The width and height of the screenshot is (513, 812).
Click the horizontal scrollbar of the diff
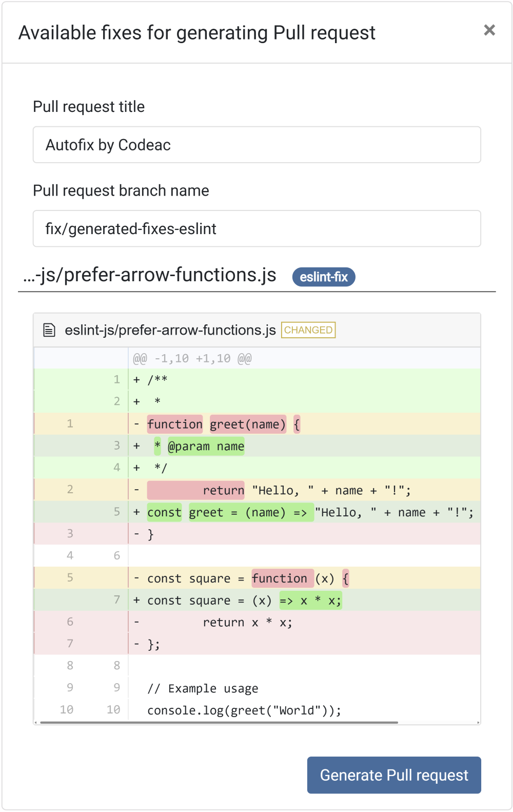(x=219, y=722)
